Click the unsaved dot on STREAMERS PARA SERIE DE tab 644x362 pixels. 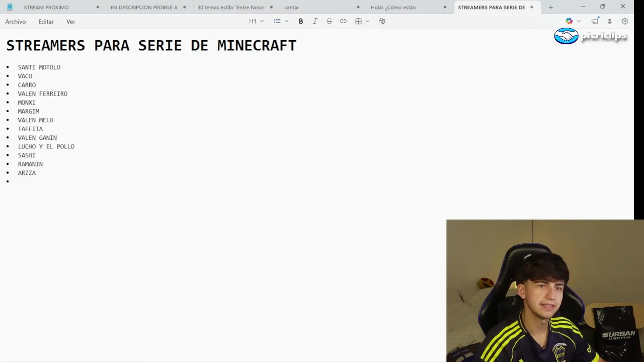[532, 7]
